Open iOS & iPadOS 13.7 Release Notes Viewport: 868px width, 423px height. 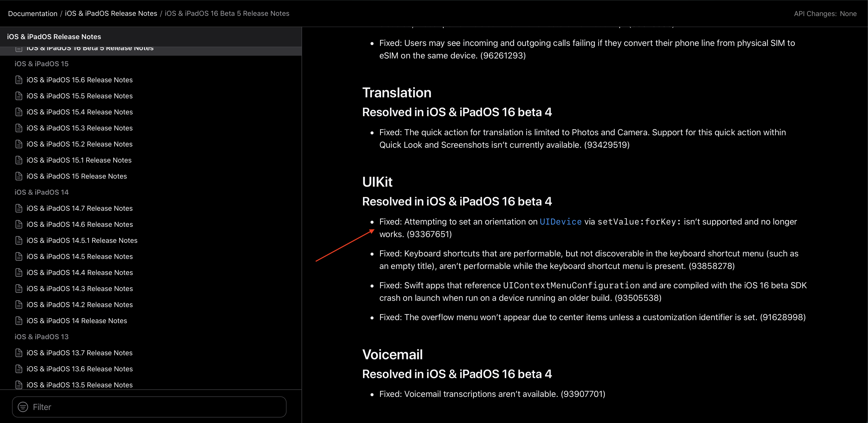80,353
